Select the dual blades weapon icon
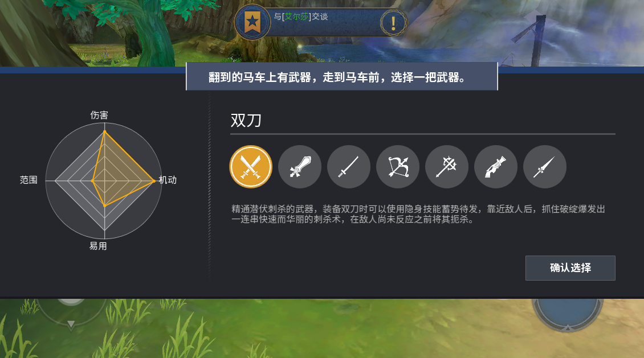 251,167
